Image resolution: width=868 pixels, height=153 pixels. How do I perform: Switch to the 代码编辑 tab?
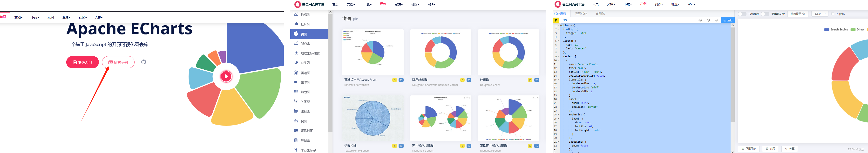click(x=560, y=13)
